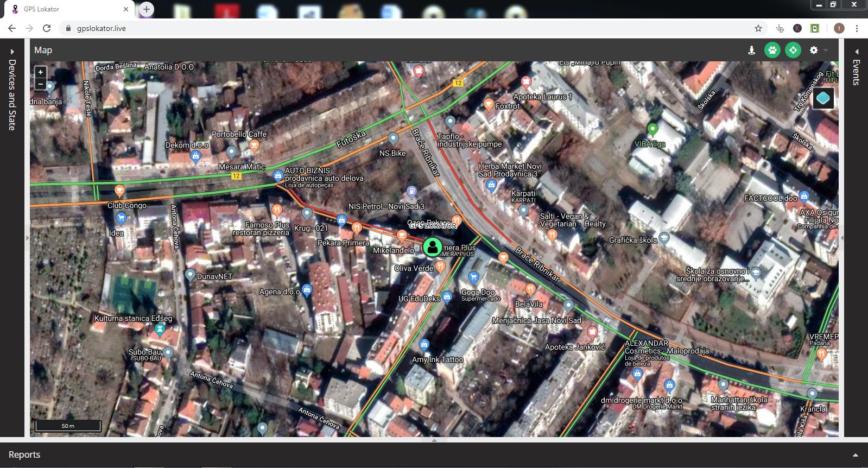
Task: Click the BelaVila restaurant marker
Action: tap(530, 289)
